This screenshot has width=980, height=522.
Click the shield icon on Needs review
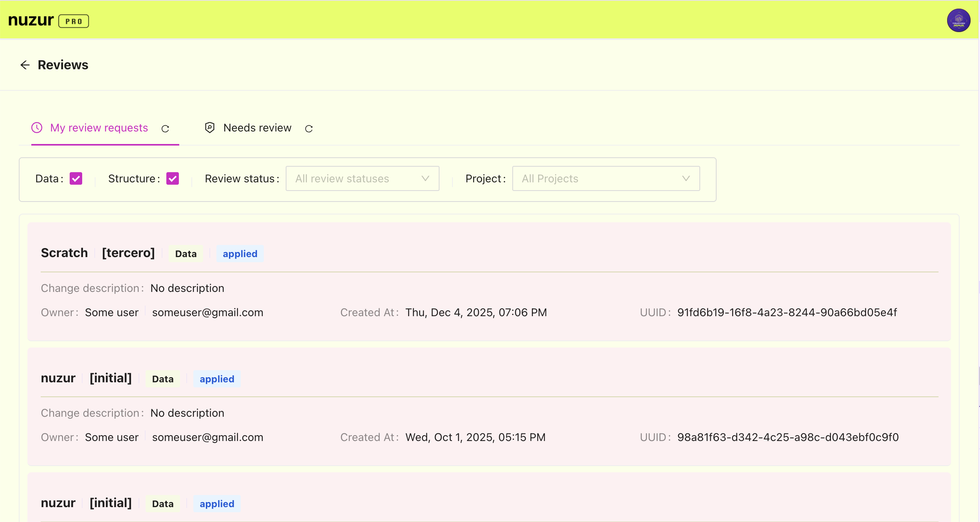(x=210, y=128)
